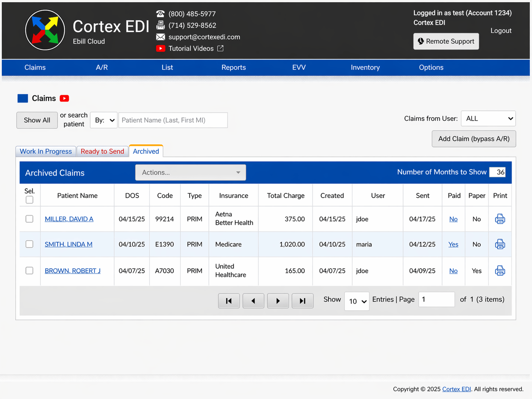Click the Number of Months to Show field
Viewport: 532px width, 399px height.
click(x=498, y=172)
